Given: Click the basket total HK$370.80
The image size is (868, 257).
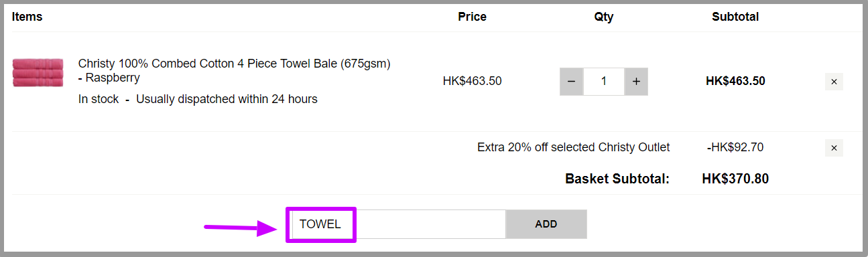Looking at the screenshot, I should [735, 179].
